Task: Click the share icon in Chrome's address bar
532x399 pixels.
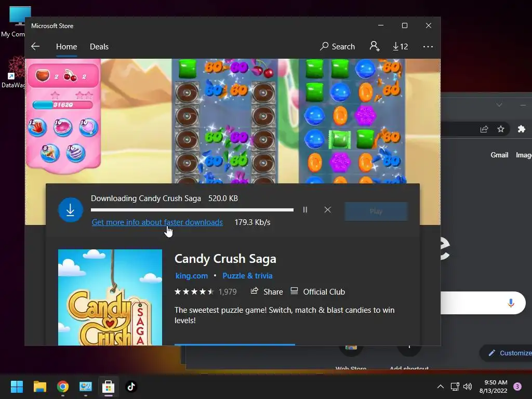Action: [x=484, y=129]
